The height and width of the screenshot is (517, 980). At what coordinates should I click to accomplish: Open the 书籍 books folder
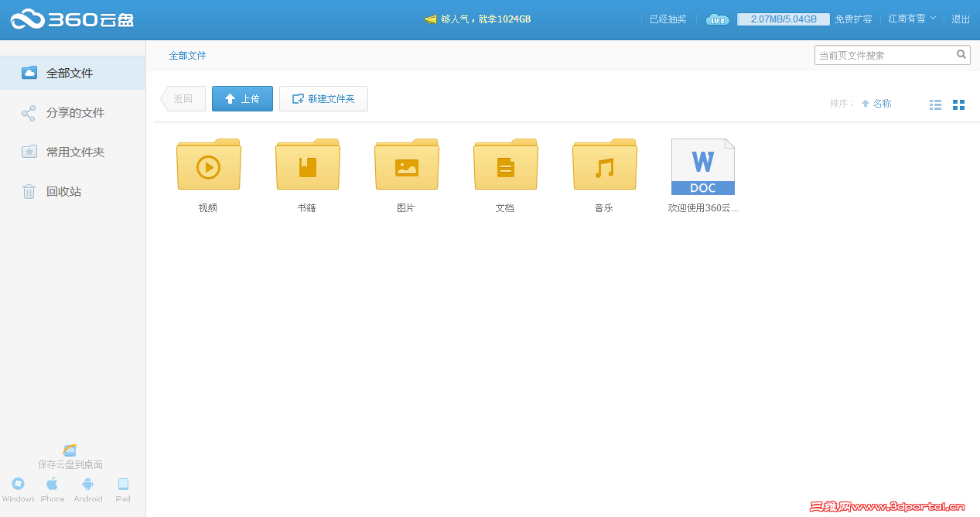click(x=307, y=164)
